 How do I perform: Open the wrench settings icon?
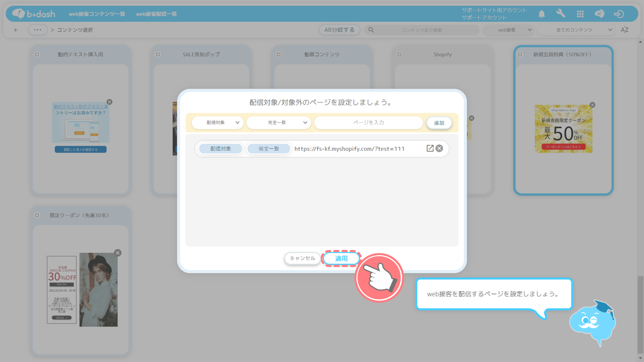561,14
